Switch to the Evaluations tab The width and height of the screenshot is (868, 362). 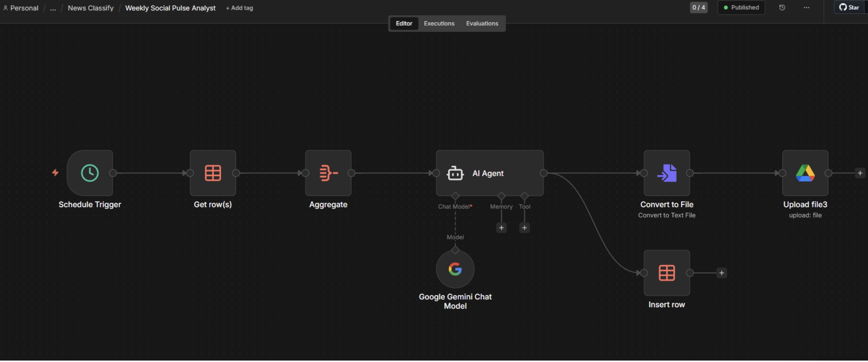tap(482, 23)
